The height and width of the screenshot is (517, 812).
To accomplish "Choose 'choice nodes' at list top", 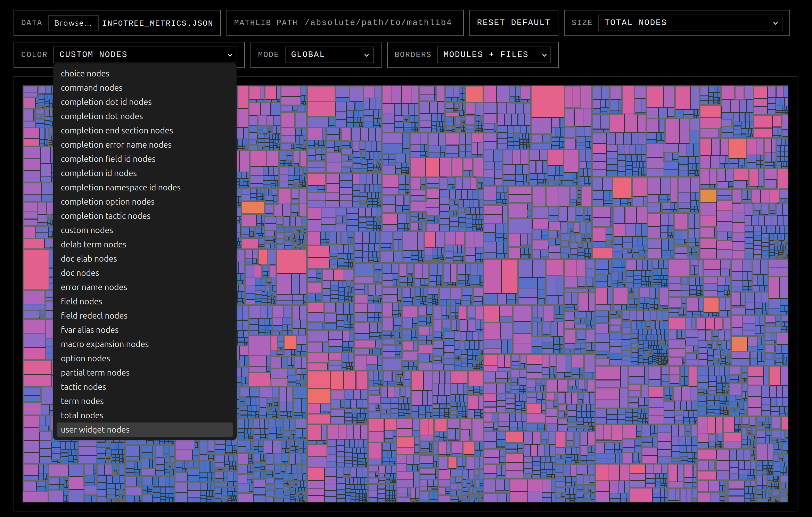I will coord(85,74).
